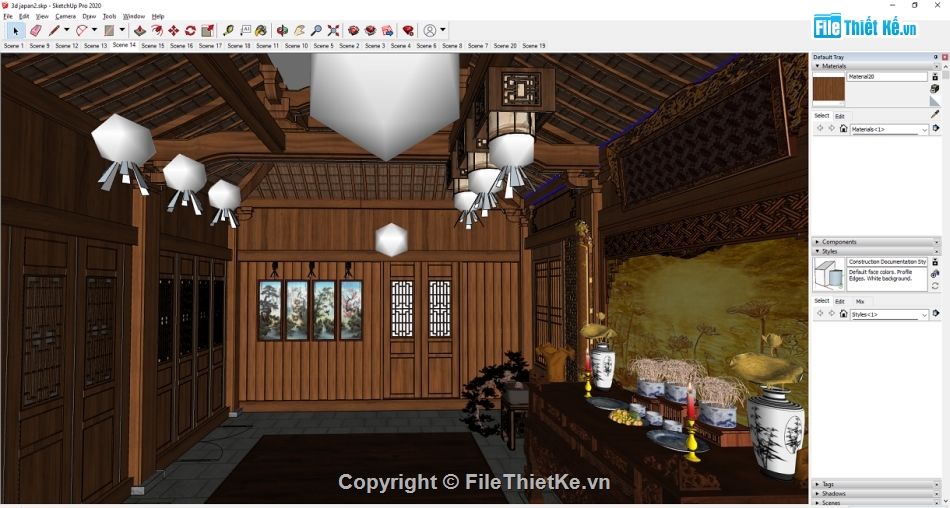Open user account dropdown arrow

[443, 30]
